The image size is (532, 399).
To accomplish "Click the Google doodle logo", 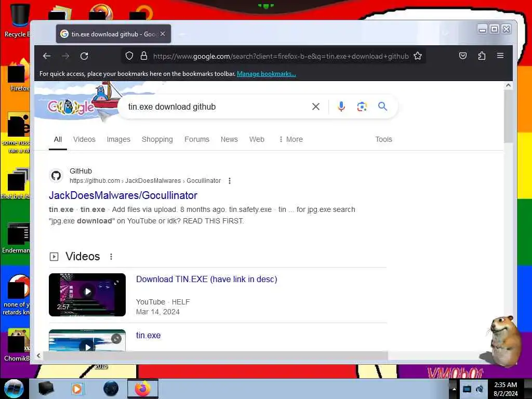I will [x=71, y=107].
